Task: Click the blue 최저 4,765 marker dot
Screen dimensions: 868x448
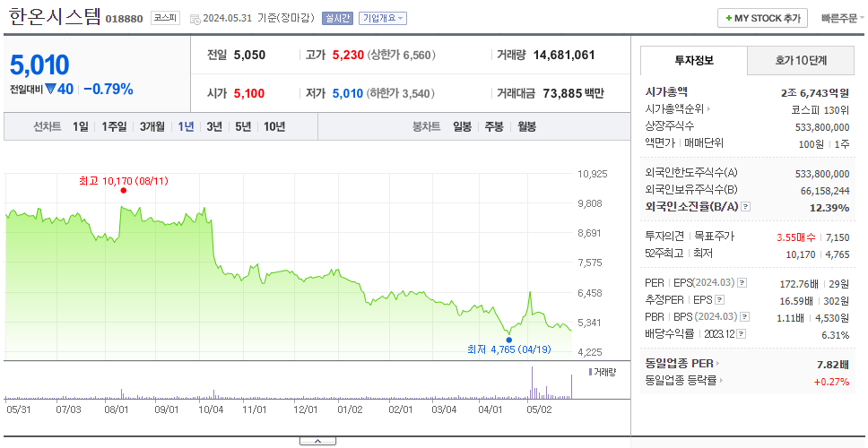Action: (x=508, y=340)
